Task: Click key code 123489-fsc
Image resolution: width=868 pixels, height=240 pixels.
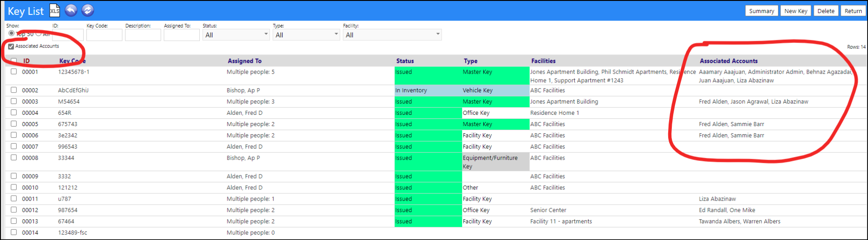Action: click(72, 233)
